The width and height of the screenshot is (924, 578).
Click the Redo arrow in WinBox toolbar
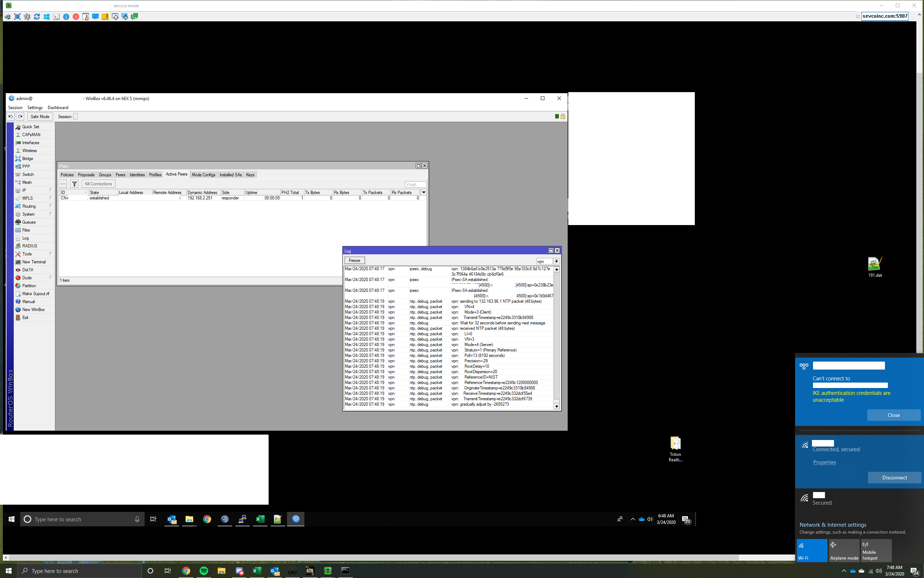tap(20, 117)
